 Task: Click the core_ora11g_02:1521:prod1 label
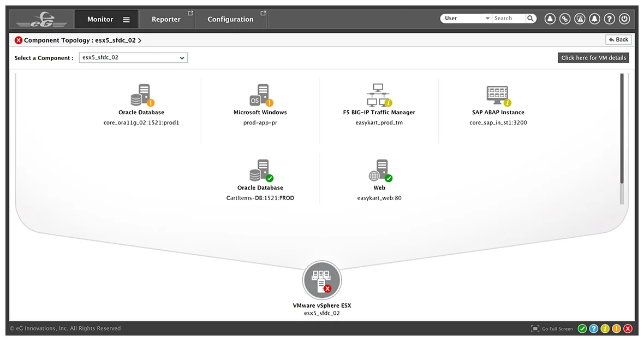pyautogui.click(x=141, y=122)
